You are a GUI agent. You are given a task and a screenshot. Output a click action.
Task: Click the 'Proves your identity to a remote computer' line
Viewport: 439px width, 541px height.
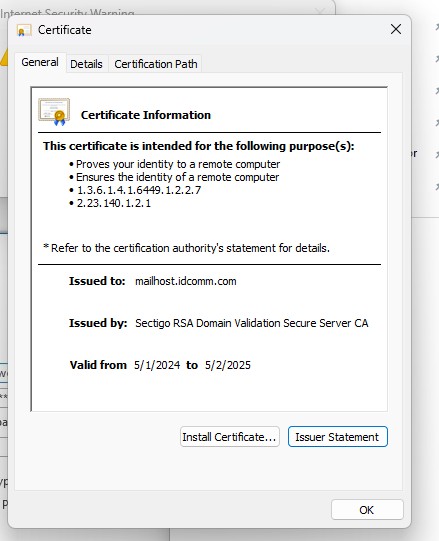pos(178,164)
